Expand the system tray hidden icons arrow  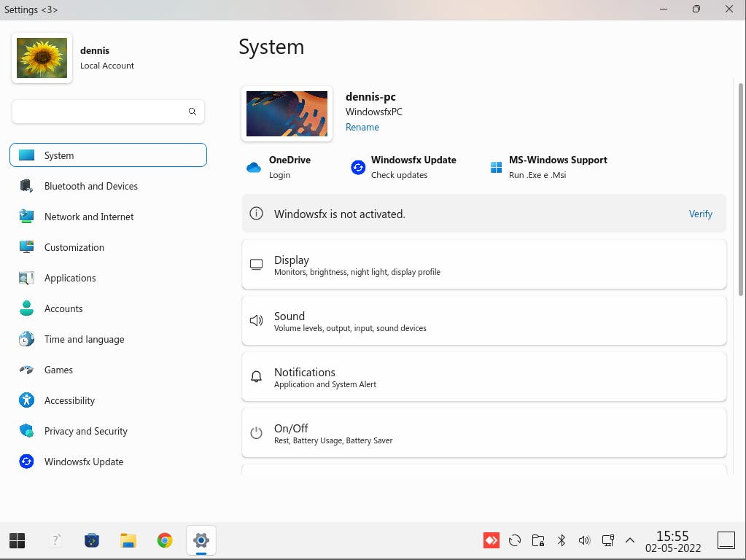point(630,540)
